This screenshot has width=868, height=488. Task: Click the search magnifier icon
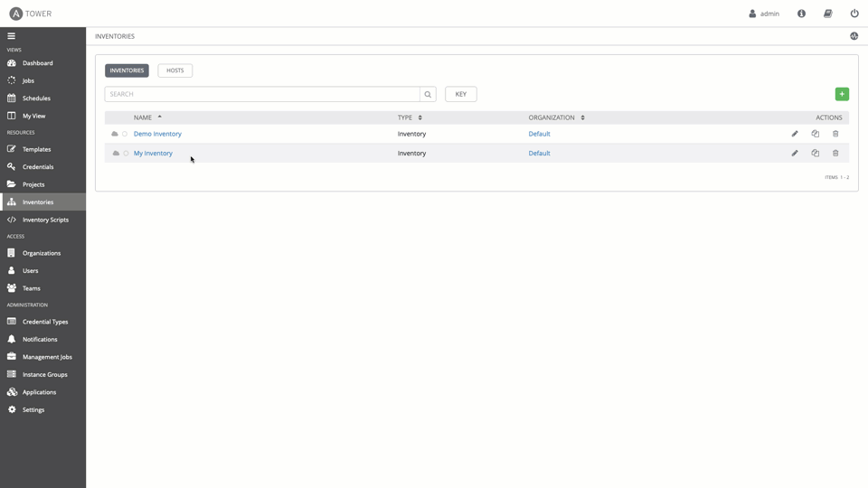pyautogui.click(x=428, y=94)
